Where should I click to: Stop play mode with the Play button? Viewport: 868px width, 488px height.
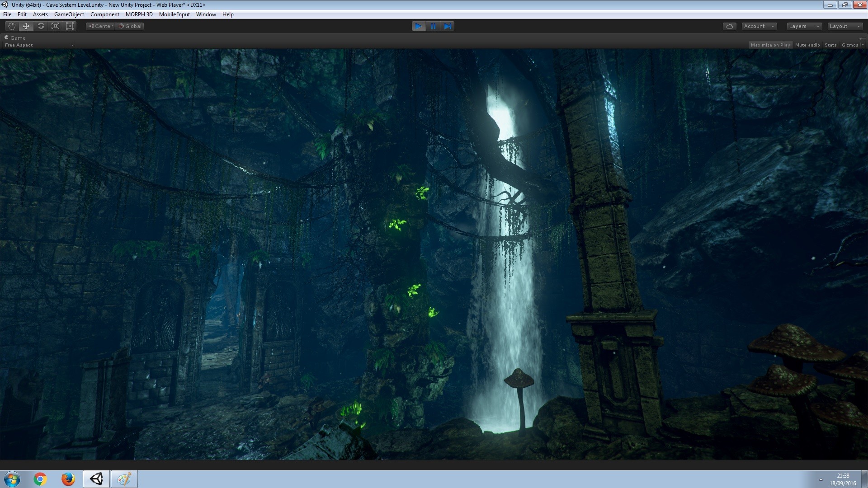pos(419,26)
